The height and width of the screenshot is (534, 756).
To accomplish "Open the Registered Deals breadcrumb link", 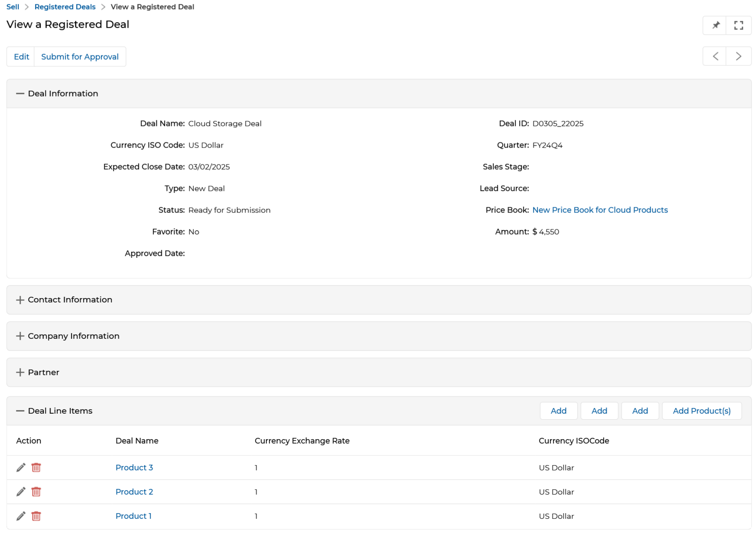I will [65, 7].
